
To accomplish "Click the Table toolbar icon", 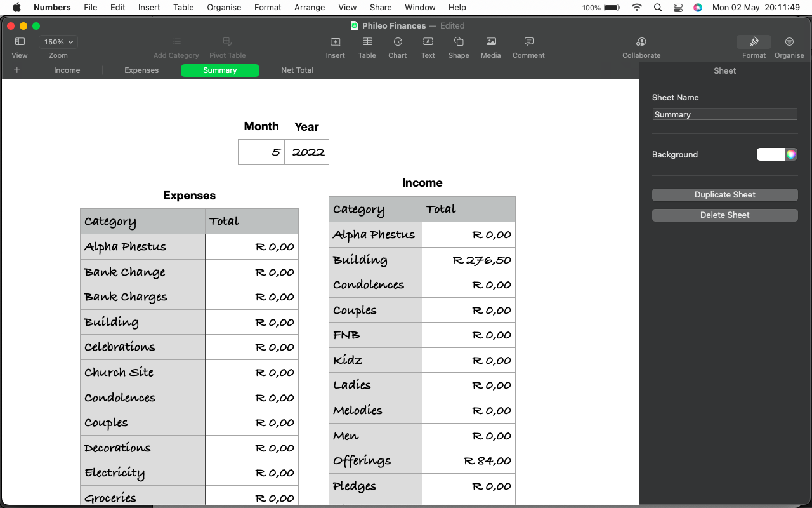I will point(367,42).
